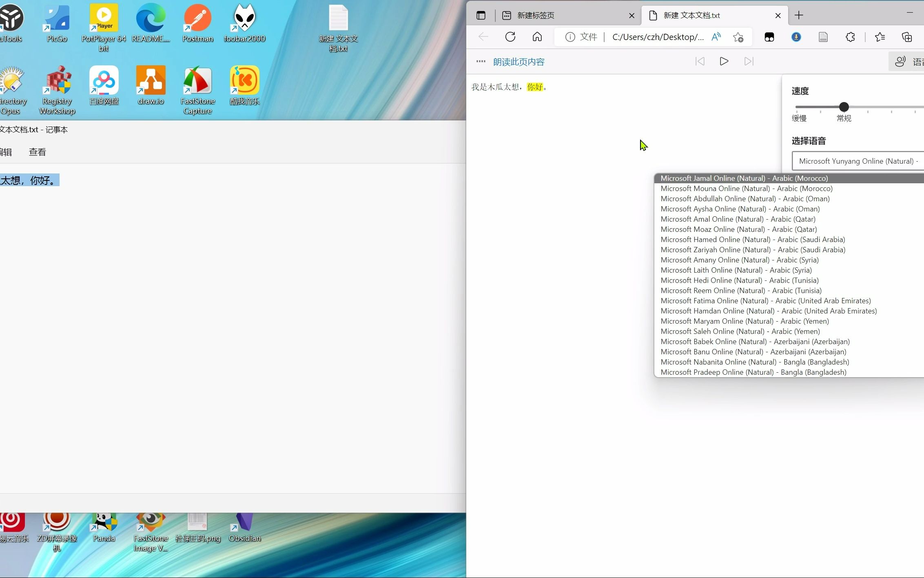
Task: Expand the voice language selection dropdown
Action: 858,160
